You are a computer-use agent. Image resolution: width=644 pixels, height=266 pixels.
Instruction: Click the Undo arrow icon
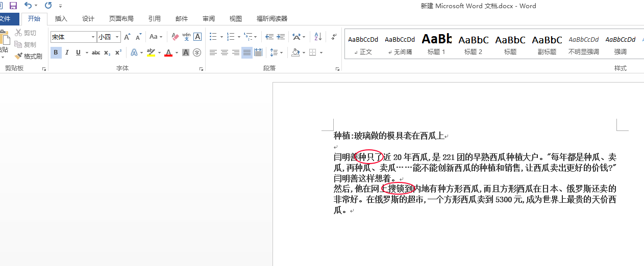tap(28, 6)
